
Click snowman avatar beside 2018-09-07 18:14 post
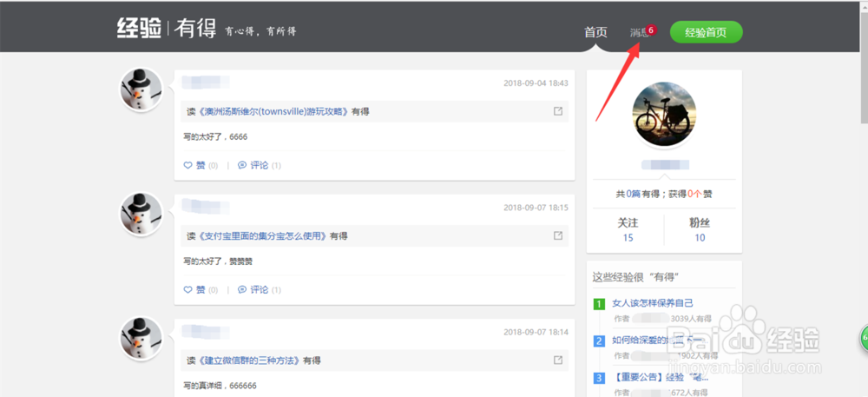pos(141,338)
